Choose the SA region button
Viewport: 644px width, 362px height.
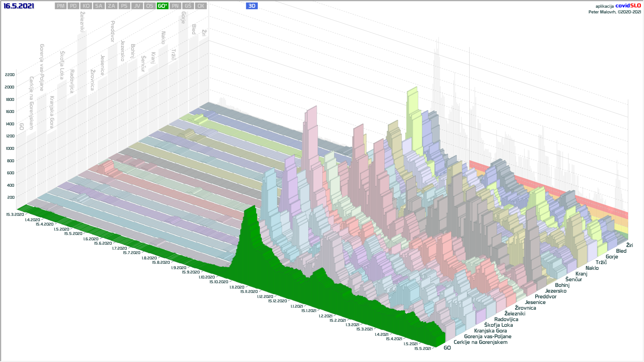point(99,6)
